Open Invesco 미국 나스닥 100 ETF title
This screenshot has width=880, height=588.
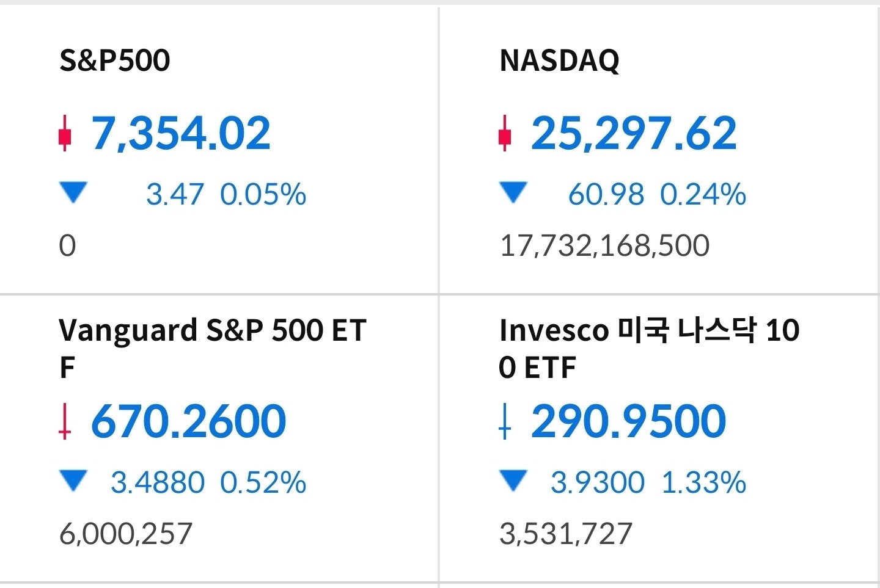click(649, 349)
